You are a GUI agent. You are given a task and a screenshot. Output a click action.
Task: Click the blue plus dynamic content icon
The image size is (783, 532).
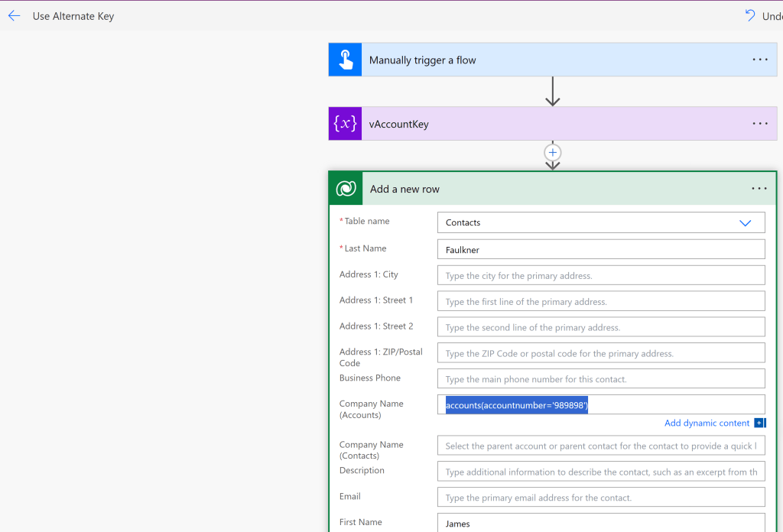click(759, 423)
